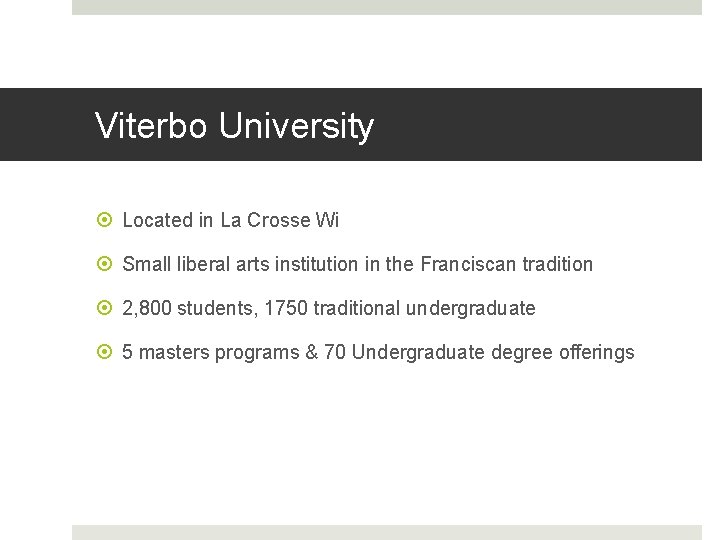Click the word "Viterbo" in the title
The height and width of the screenshot is (540, 720).
pyautogui.click(x=152, y=126)
